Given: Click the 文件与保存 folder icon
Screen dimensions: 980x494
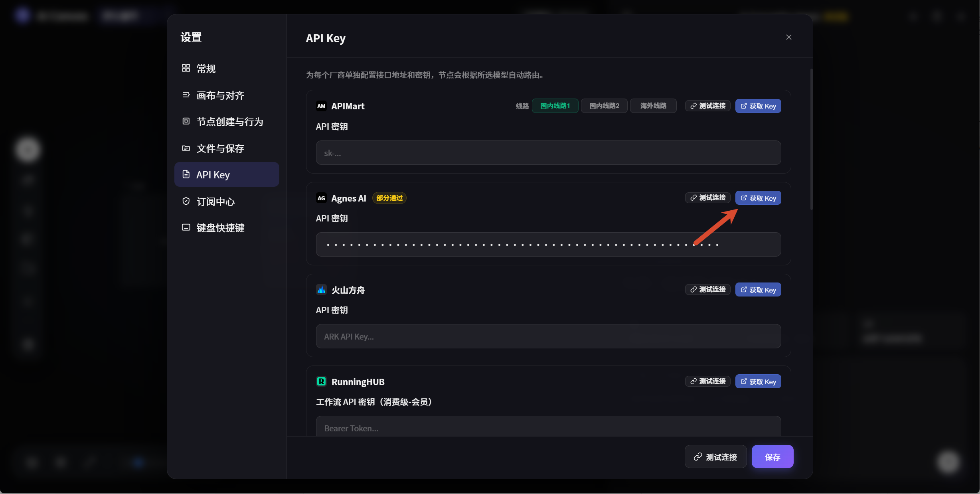Looking at the screenshot, I should click(186, 148).
